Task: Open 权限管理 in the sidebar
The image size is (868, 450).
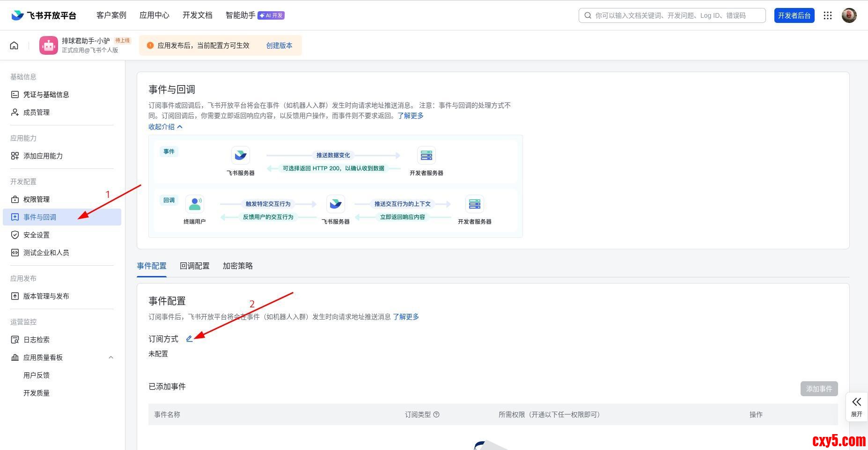Action: coord(37,199)
